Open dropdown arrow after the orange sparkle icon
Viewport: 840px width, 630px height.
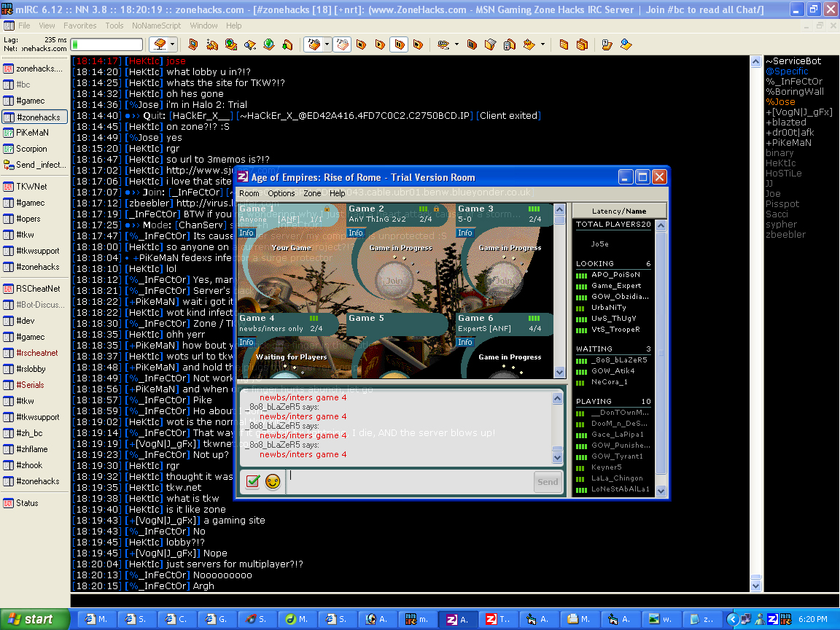pos(542,44)
